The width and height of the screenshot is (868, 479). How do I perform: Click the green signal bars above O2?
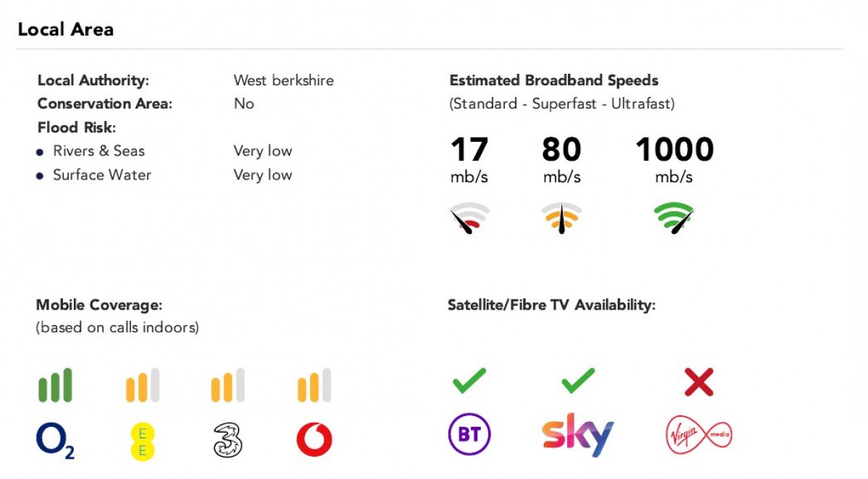coord(55,385)
